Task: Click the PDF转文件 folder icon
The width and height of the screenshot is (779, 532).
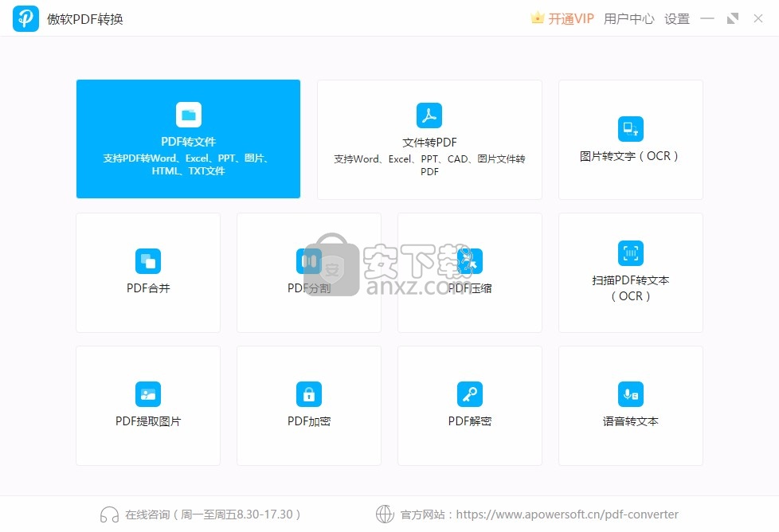Action: [x=188, y=115]
